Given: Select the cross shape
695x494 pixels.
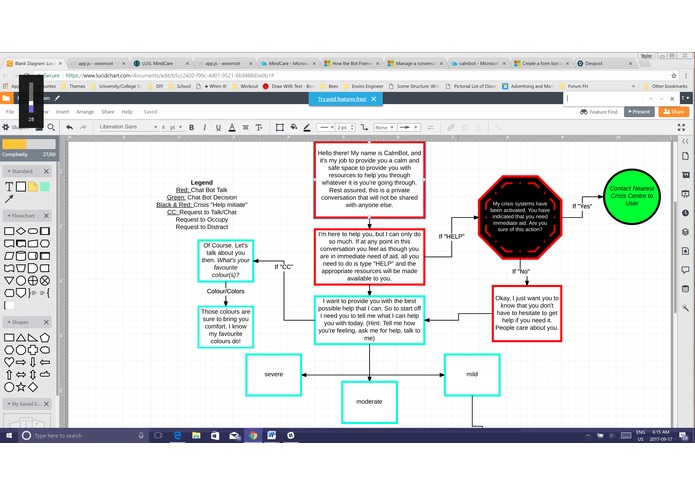Looking at the screenshot, I should [33, 350].
